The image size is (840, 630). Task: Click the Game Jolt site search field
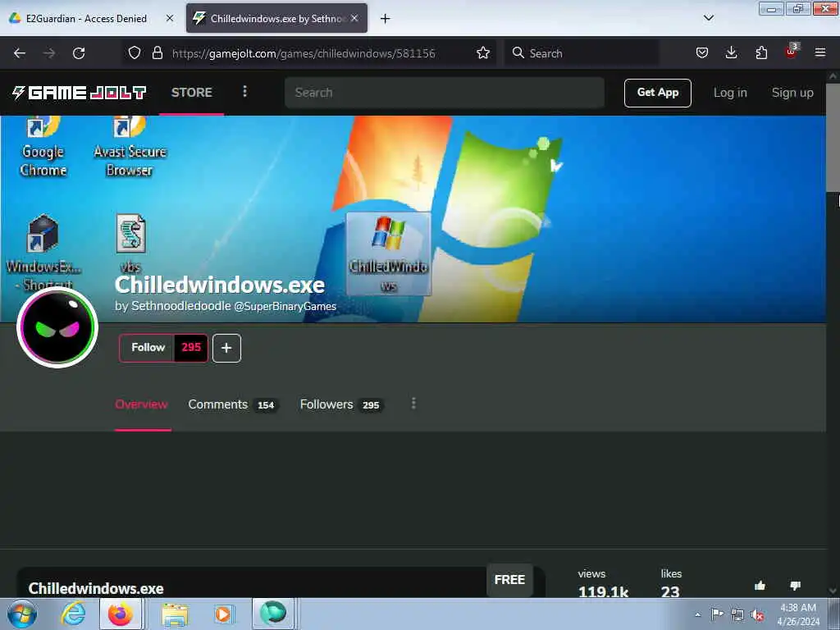click(x=444, y=93)
